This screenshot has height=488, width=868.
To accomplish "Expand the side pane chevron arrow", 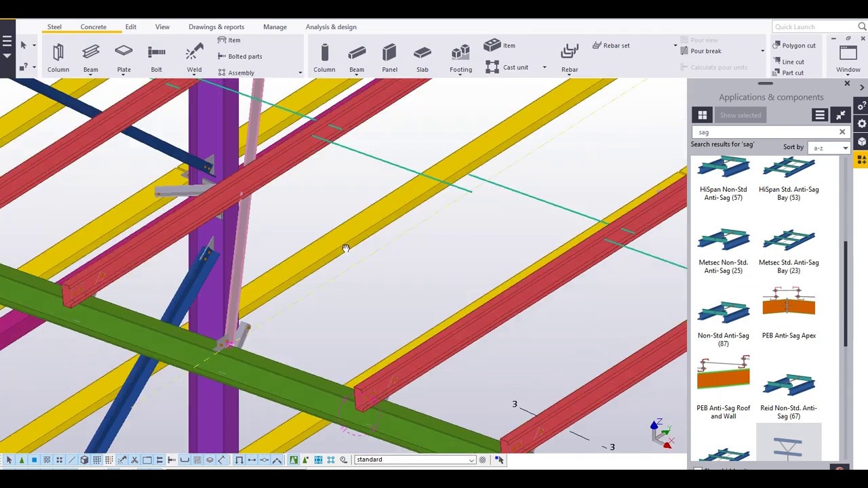I will [862, 87].
